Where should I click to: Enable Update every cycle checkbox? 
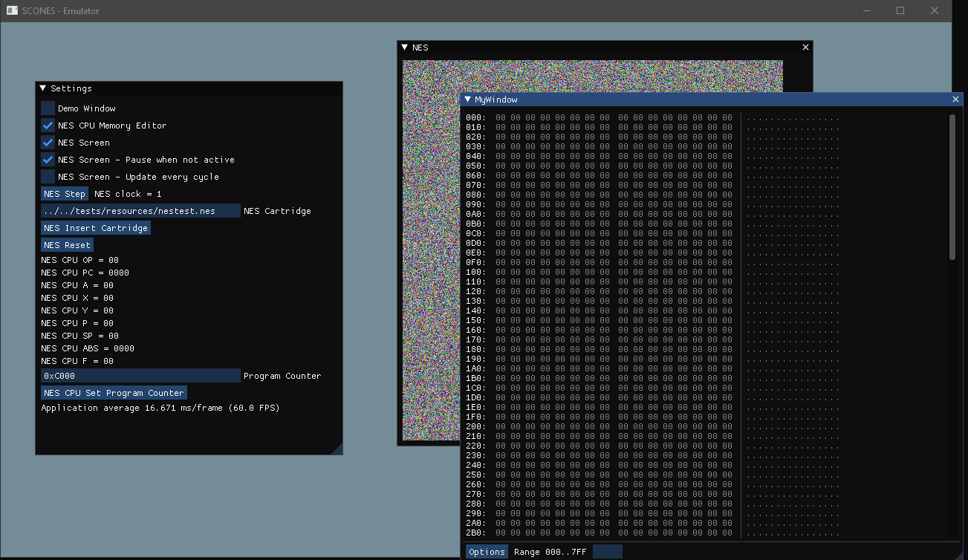[x=48, y=177]
